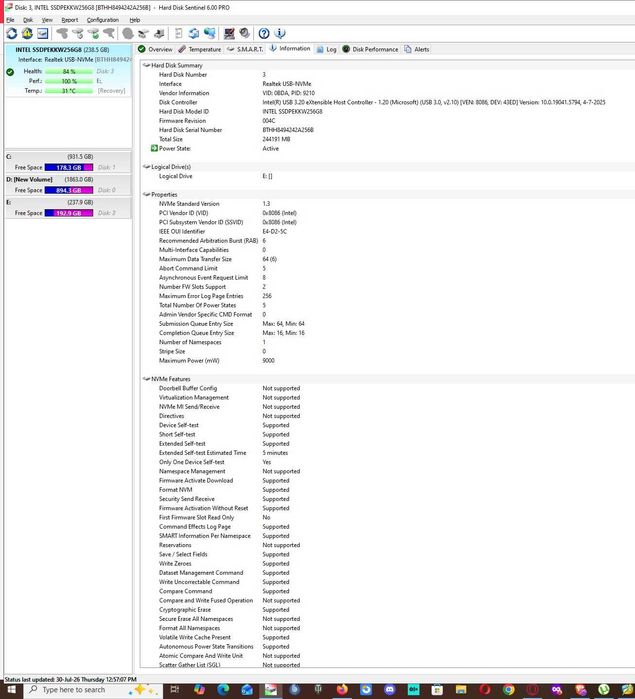Viewport: 635px width, 699px height.
Task: Click the disk test icon with green arrow
Action: pyautogui.click(x=93, y=33)
